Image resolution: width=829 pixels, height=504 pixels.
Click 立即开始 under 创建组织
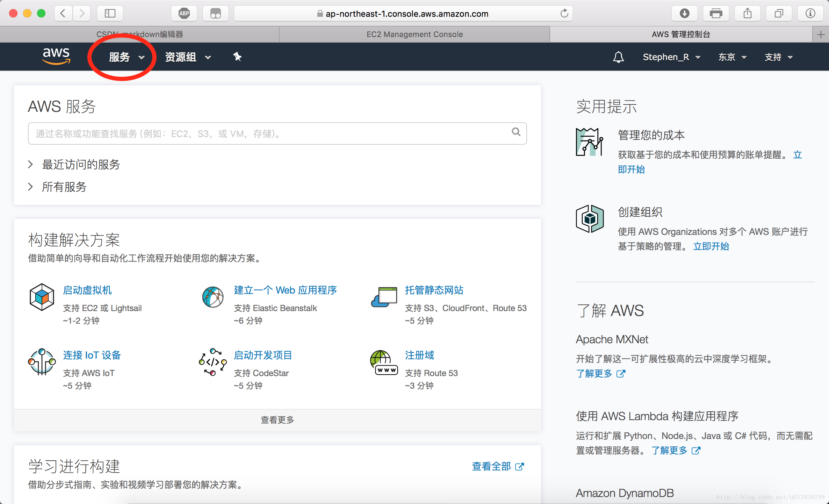point(711,246)
